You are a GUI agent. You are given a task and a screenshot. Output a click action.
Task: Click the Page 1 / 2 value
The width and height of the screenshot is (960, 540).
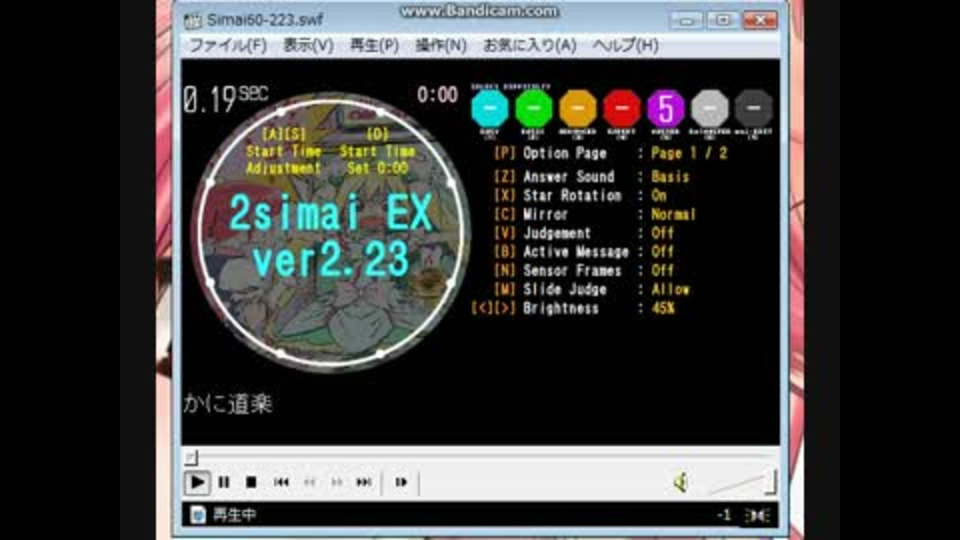tap(689, 154)
